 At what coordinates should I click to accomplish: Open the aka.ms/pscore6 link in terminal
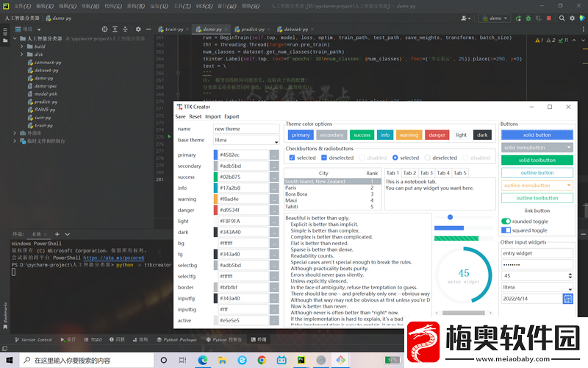pyautogui.click(x=114, y=258)
